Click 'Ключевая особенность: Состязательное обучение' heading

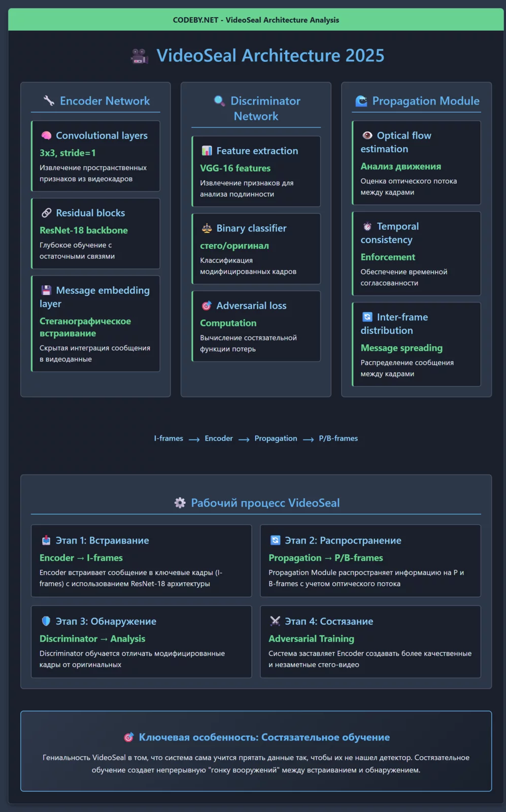pyautogui.click(x=264, y=737)
